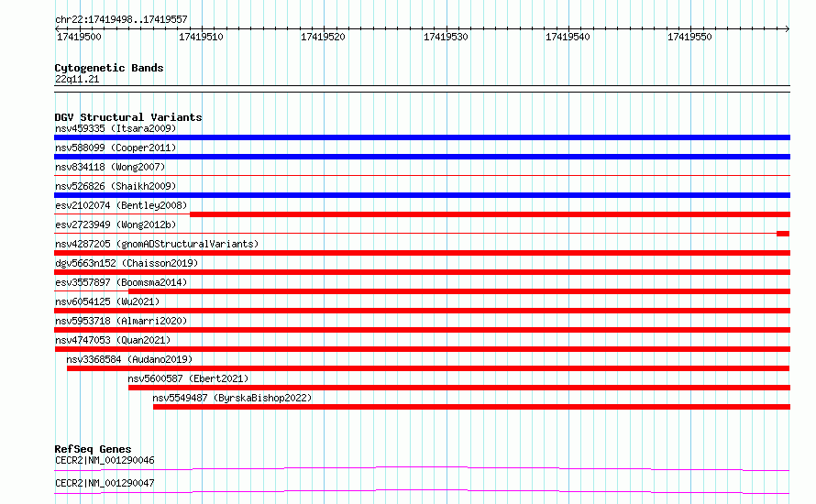Click the right arrowhead of the ruler
The image size is (816, 504).
(788, 28)
